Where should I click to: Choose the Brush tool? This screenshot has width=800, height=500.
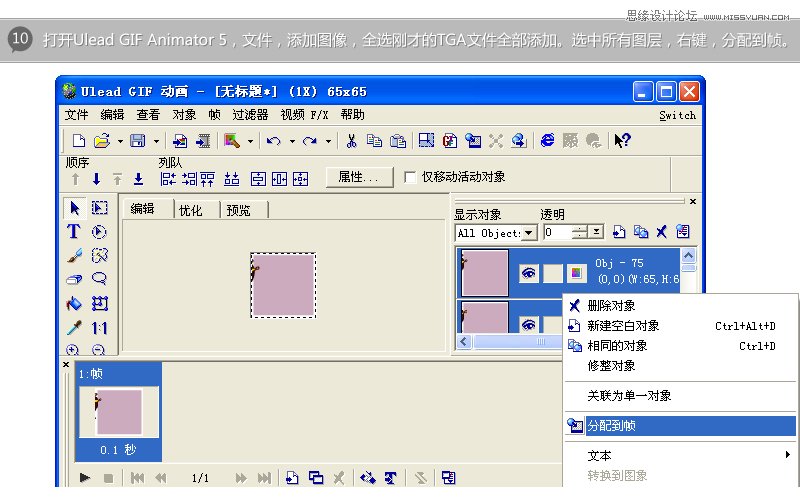pyautogui.click(x=74, y=255)
